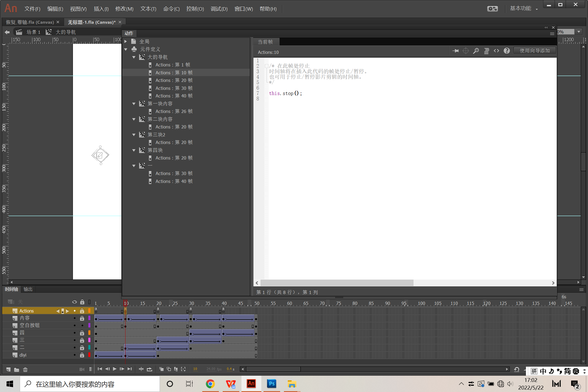The height and width of the screenshot is (392, 588).
Task: Collapse the 第一块内容 symbol node
Action: [x=134, y=104]
